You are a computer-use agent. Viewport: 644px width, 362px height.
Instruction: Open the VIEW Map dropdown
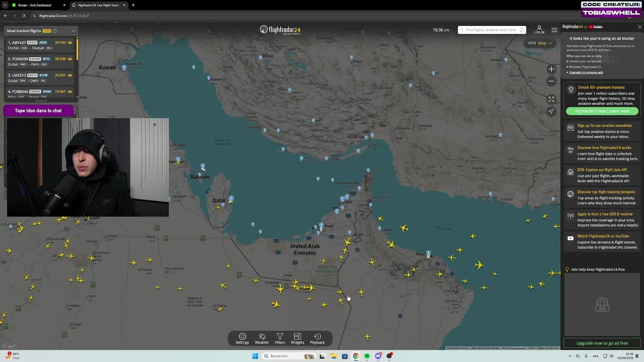(x=540, y=43)
